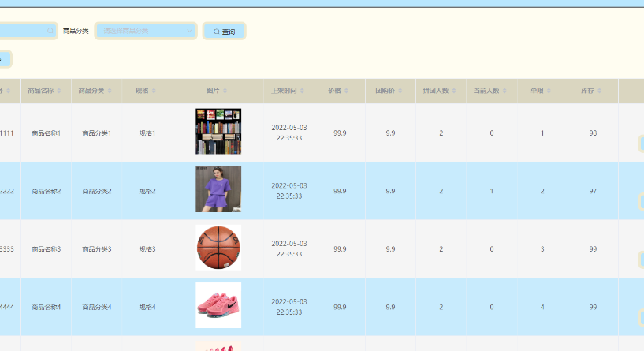Click stock value 97 in second row
The width and height of the screenshot is (644, 351).
tap(593, 191)
